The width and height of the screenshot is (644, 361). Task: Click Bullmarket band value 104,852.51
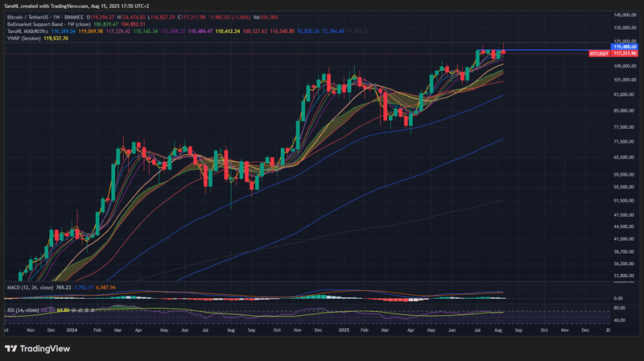[x=133, y=24]
